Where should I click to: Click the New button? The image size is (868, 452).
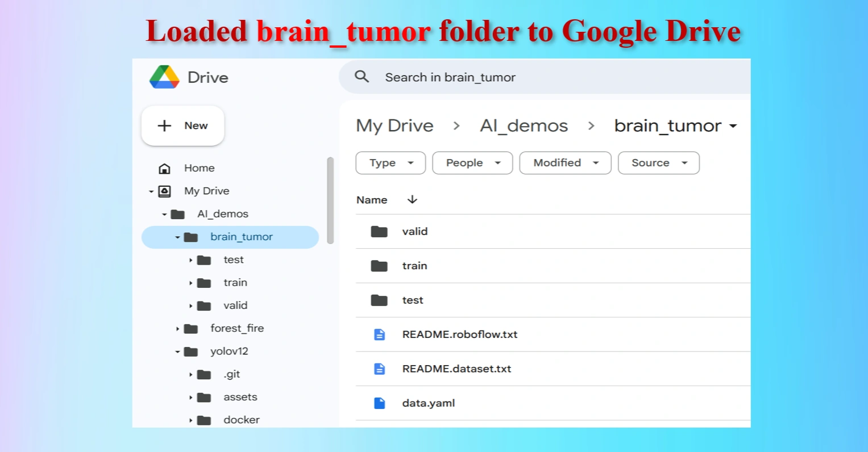183,125
